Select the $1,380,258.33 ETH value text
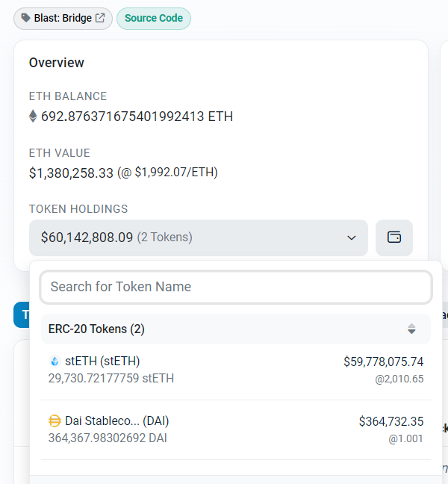448x484 pixels. point(71,173)
